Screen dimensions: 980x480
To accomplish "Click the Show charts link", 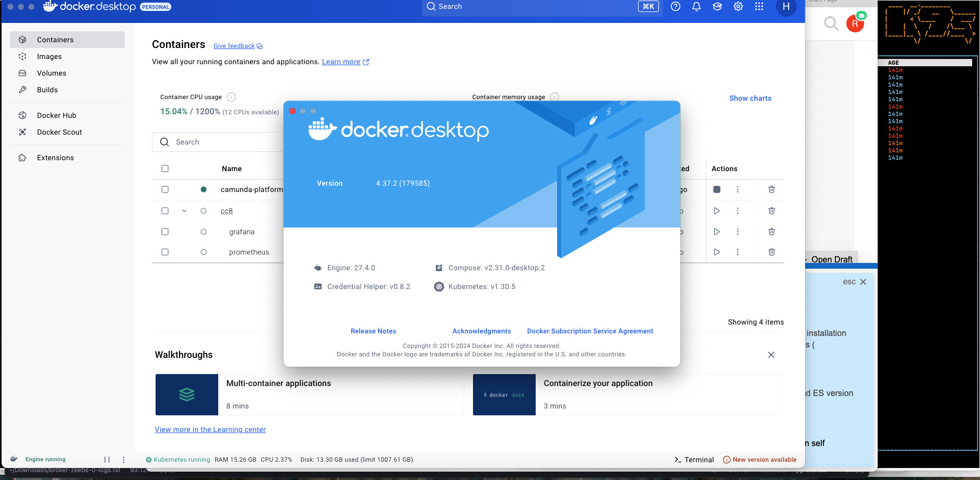I will point(750,98).
